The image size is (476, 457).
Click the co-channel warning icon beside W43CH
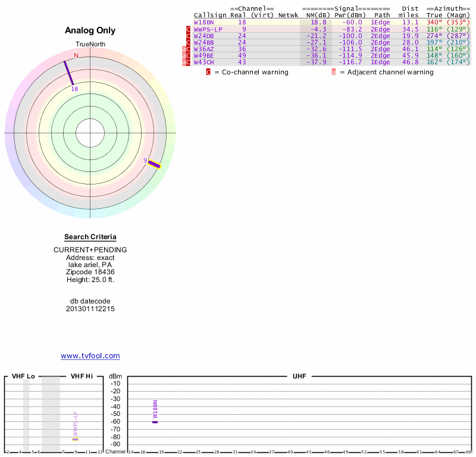point(189,62)
